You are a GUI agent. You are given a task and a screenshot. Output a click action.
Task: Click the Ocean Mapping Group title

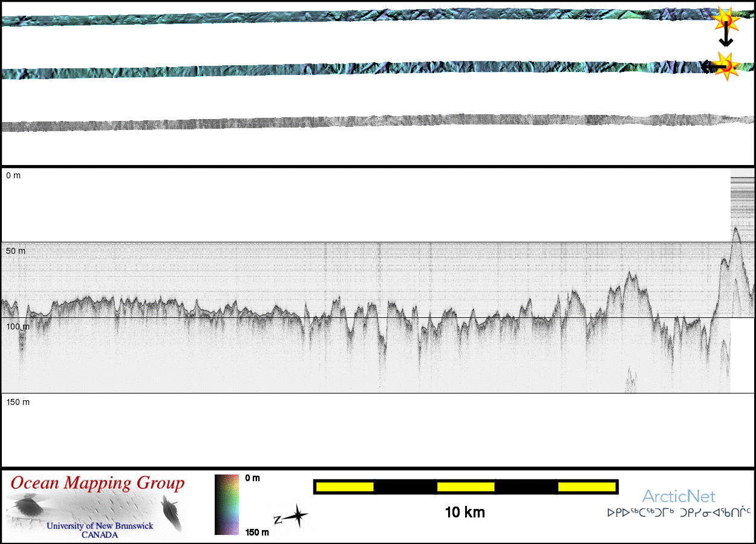pos(97,484)
